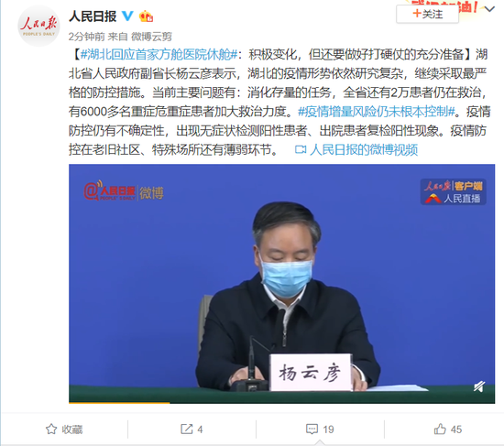The image size is (504, 446).
Task: Click the blue verified V badge
Action: pyautogui.click(x=127, y=16)
